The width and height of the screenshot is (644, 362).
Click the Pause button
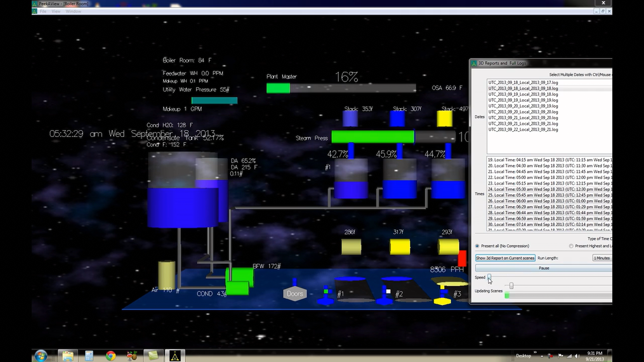pos(544,268)
